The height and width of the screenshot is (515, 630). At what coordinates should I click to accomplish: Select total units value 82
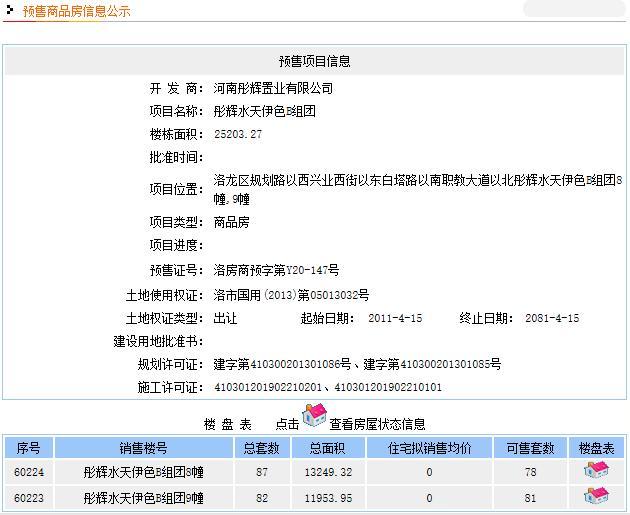coord(262,498)
